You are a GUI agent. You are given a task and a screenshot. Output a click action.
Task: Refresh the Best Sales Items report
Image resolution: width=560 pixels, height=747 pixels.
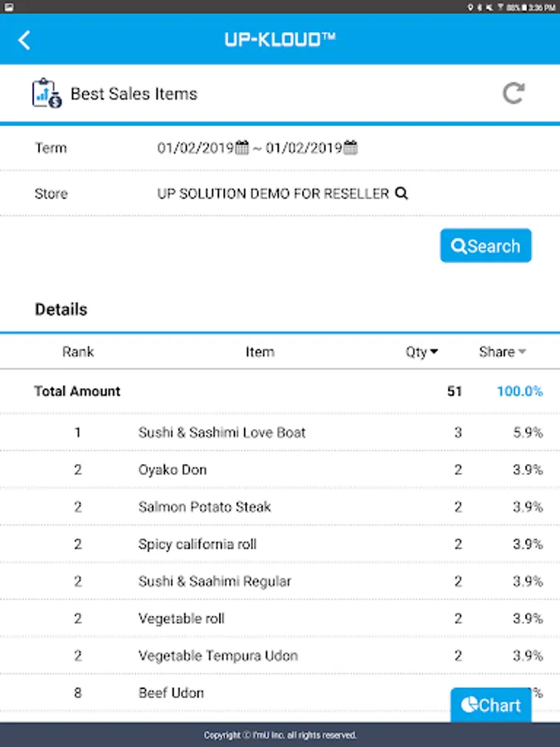pyautogui.click(x=514, y=93)
